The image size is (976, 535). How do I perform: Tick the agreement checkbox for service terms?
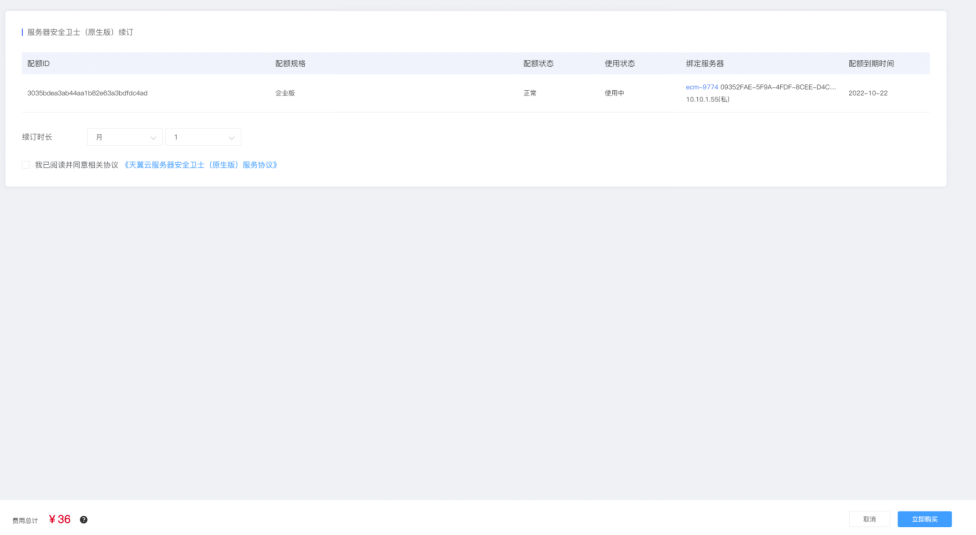(x=26, y=165)
